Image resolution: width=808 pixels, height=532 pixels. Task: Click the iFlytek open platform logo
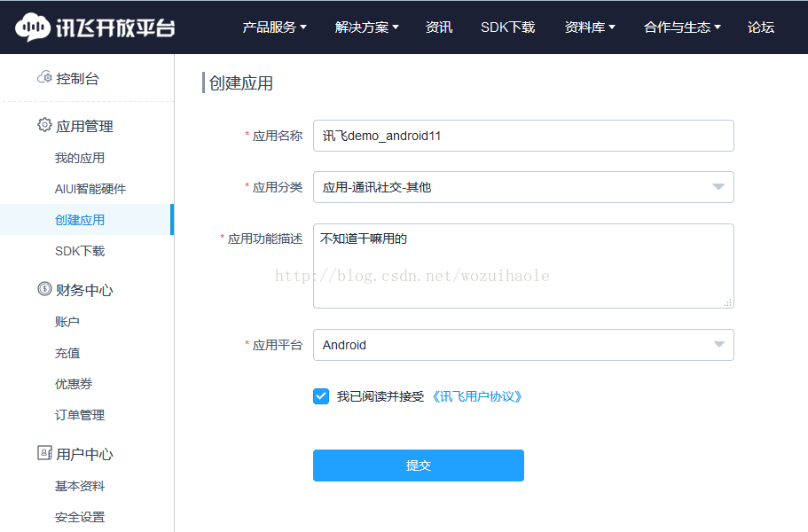point(95,27)
